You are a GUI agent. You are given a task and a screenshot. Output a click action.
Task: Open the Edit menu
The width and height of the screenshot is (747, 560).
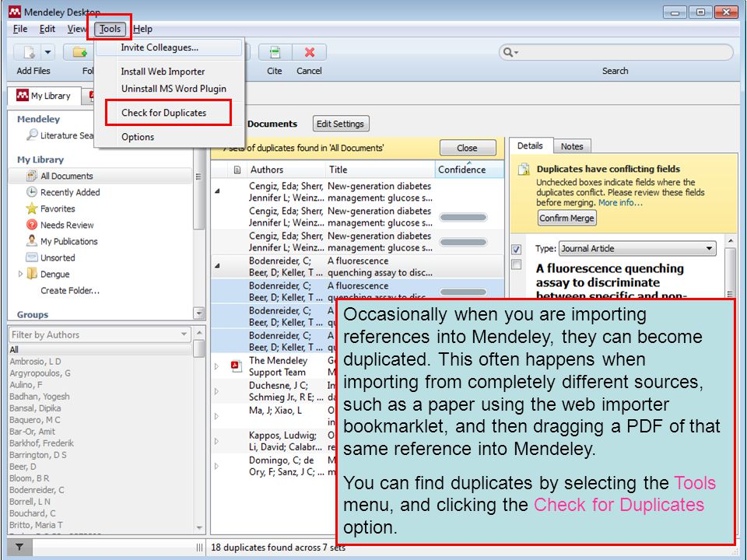(x=47, y=29)
